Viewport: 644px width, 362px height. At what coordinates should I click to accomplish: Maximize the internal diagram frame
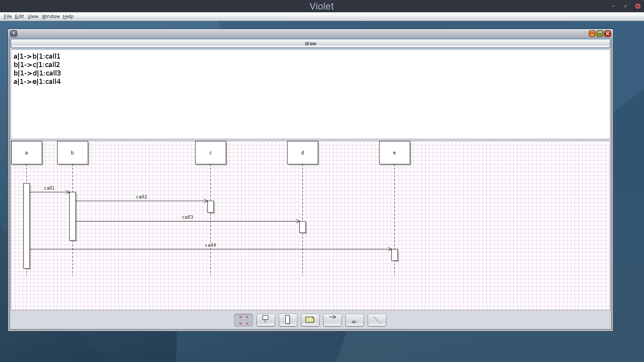(600, 34)
